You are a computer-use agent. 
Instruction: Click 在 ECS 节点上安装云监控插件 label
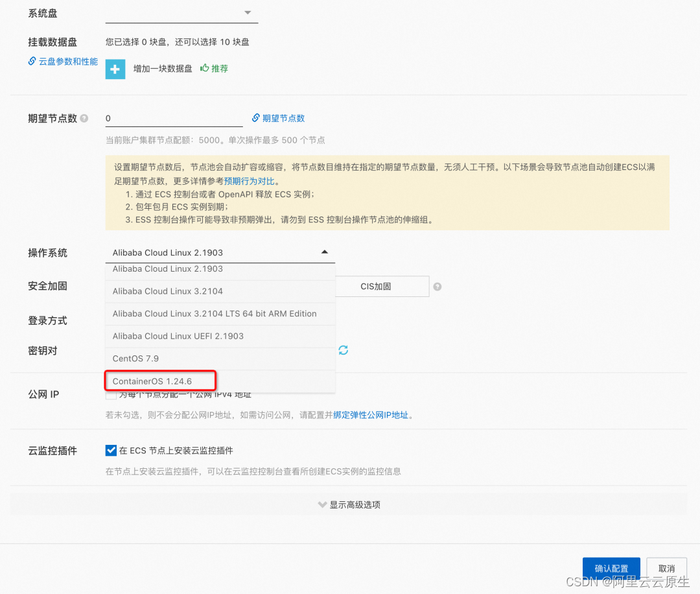[x=176, y=451]
